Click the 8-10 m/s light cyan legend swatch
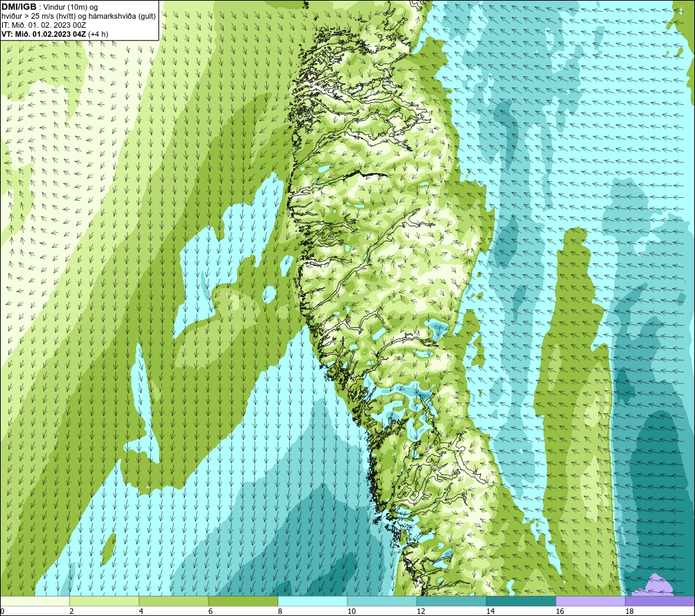Screen dimensions: 695x616 tap(313, 601)
